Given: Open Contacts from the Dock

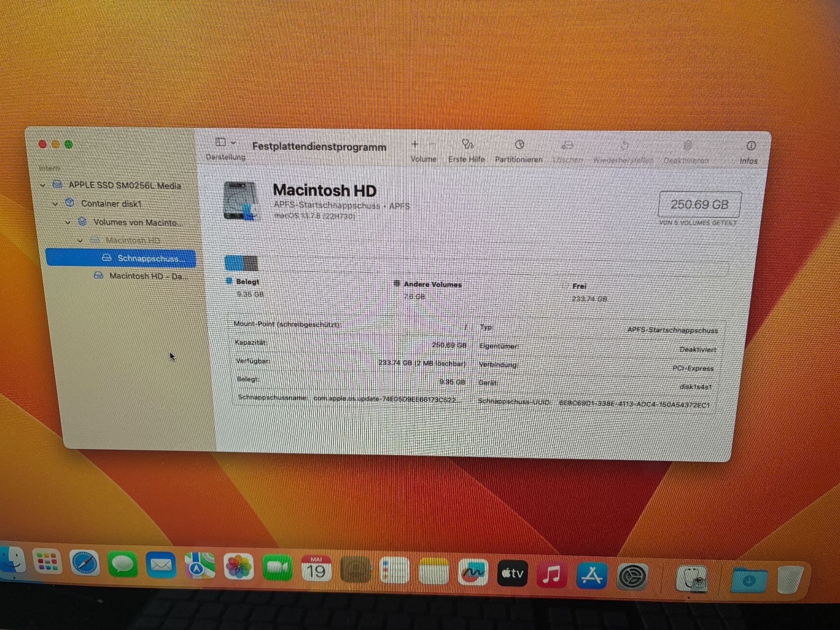Looking at the screenshot, I should point(355,570).
